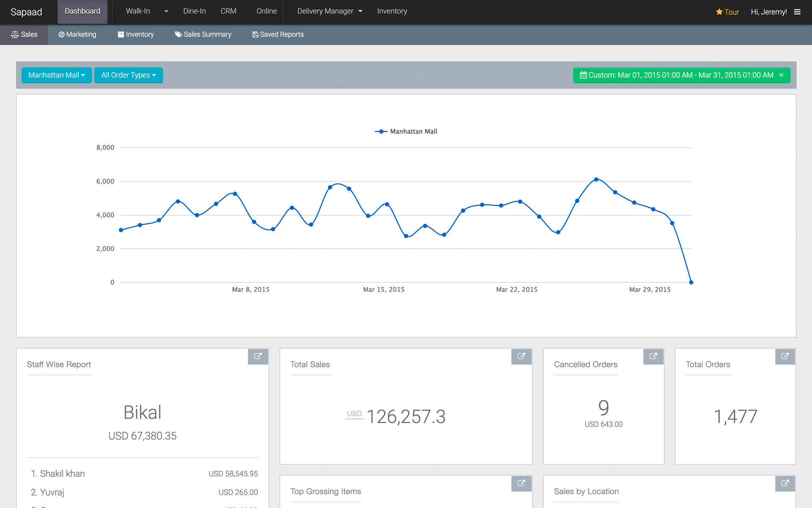
Task: Click the tag icon beside Sales Summary
Action: [x=179, y=34]
